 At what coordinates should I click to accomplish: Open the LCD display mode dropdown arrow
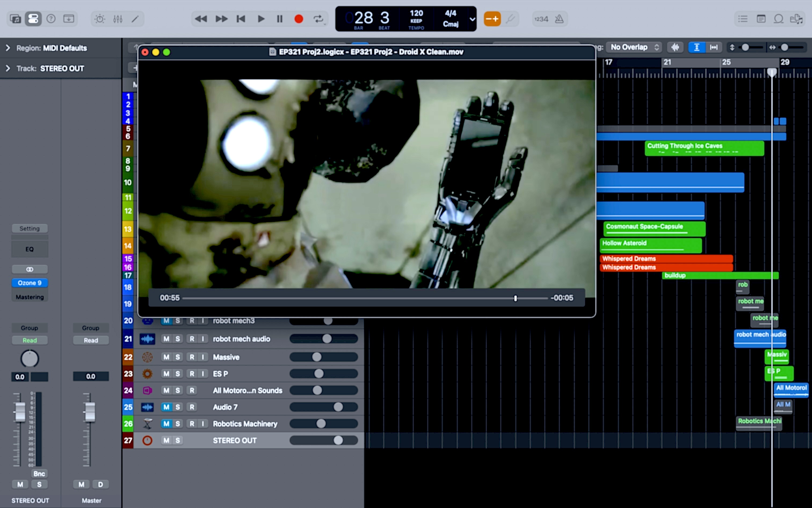(472, 19)
